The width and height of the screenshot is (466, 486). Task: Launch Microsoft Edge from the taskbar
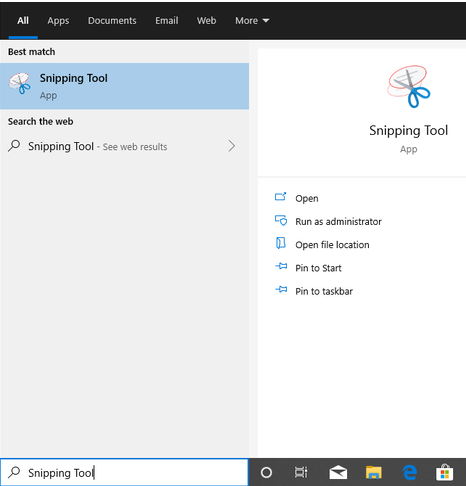pos(409,472)
